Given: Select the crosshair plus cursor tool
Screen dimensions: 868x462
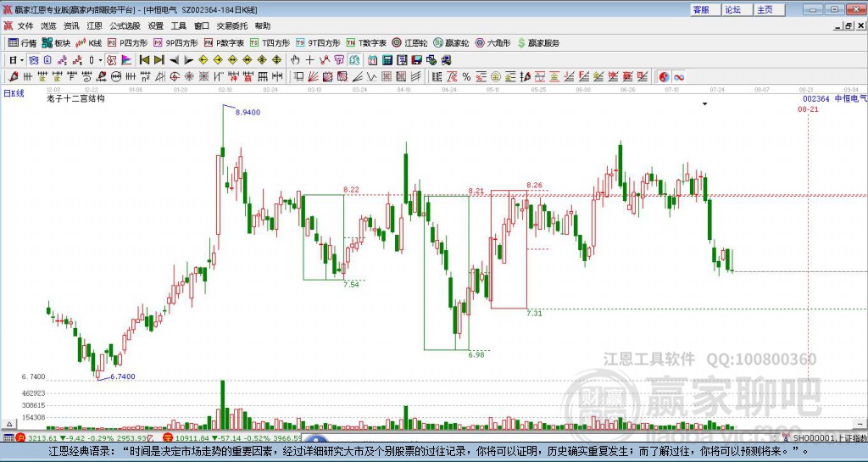Looking at the screenshot, I should [x=309, y=59].
